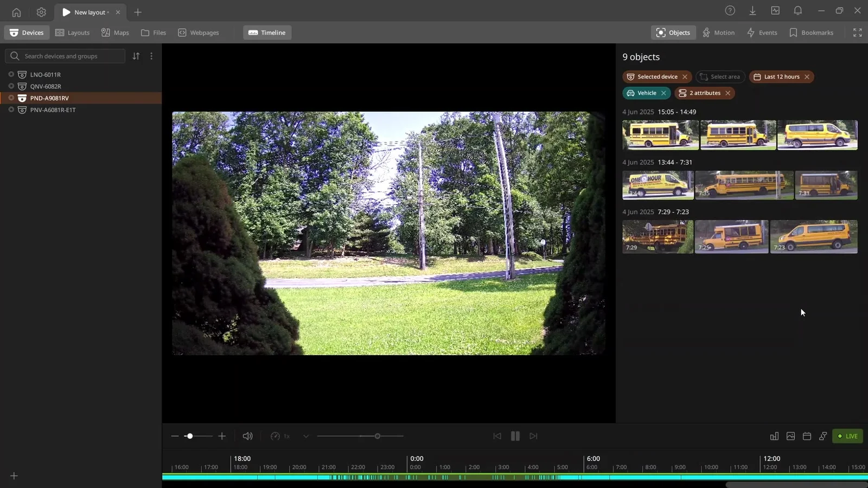Remove the Vehicle filter
This screenshot has height=488, width=868.
click(x=663, y=93)
